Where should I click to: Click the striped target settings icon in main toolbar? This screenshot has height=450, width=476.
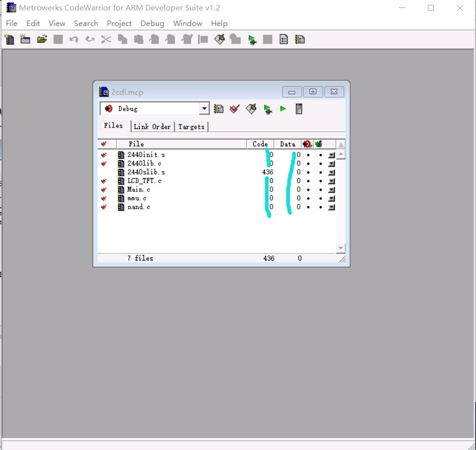pyautogui.click(x=299, y=40)
